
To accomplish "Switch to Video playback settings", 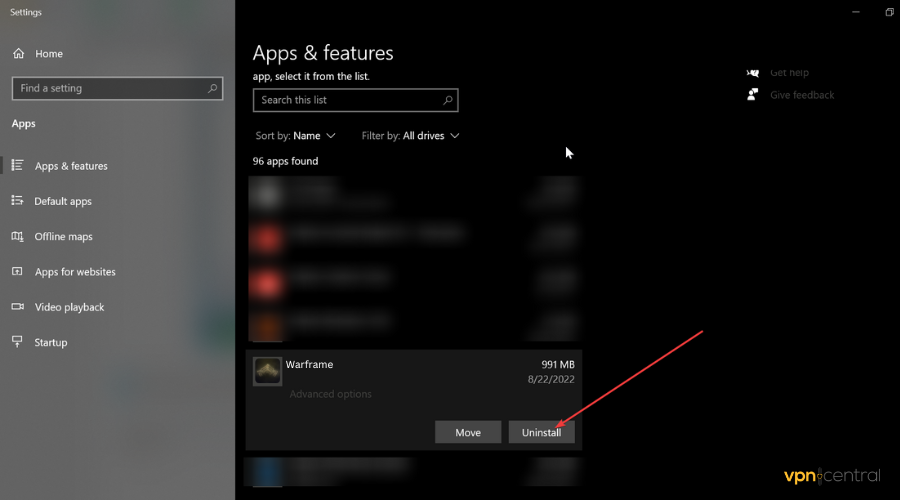I will 69,307.
